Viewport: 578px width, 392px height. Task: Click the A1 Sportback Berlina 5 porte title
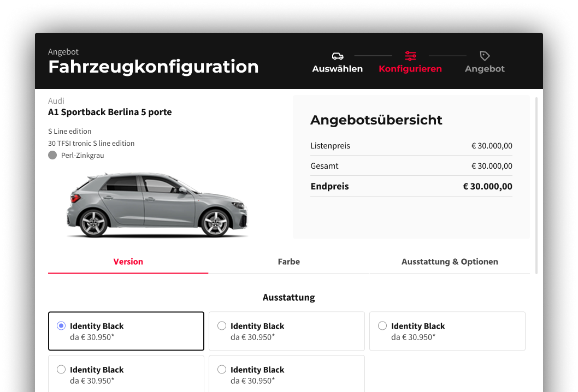[x=110, y=112]
